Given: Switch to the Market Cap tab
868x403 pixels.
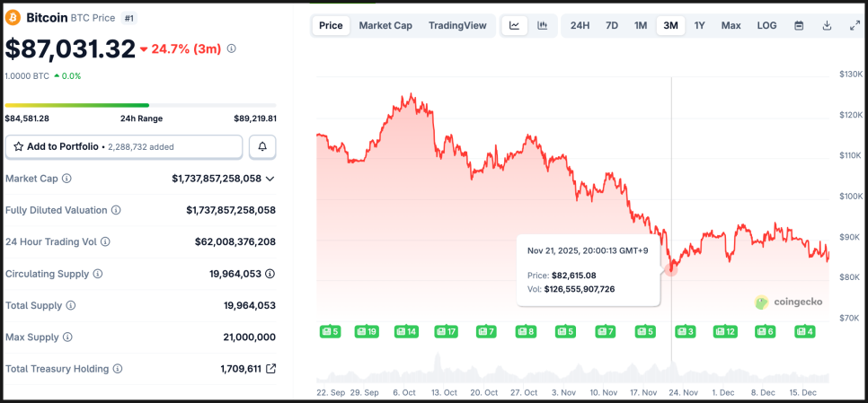Looking at the screenshot, I should [385, 25].
